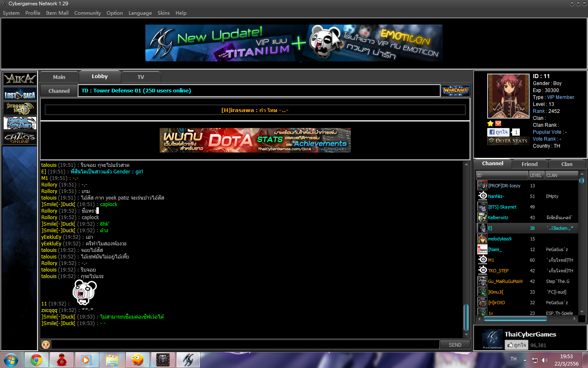Switch to the Clan tab in user panel
Image resolution: width=588 pixels, height=368 pixels.
pos(567,164)
